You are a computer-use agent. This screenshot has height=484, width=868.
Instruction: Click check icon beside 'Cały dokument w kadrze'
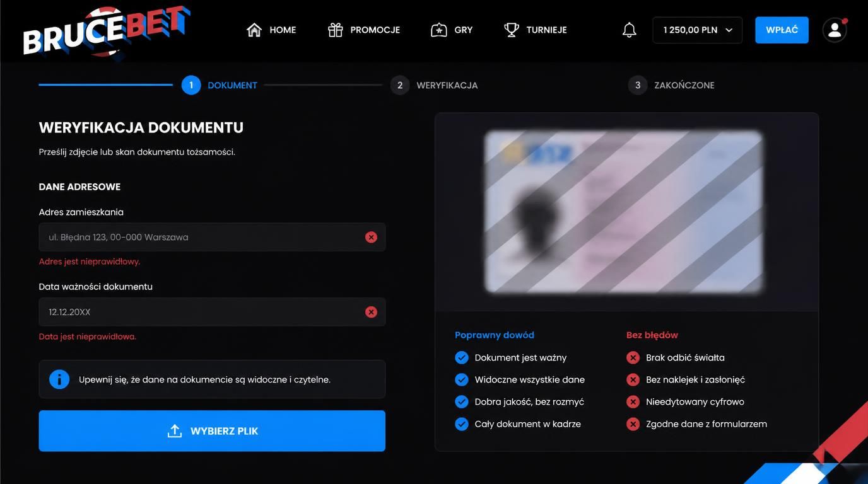tap(462, 424)
